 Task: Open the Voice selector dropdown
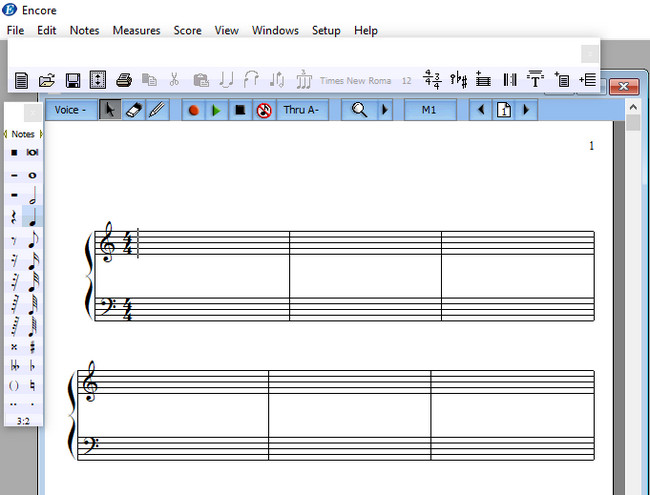(71, 110)
